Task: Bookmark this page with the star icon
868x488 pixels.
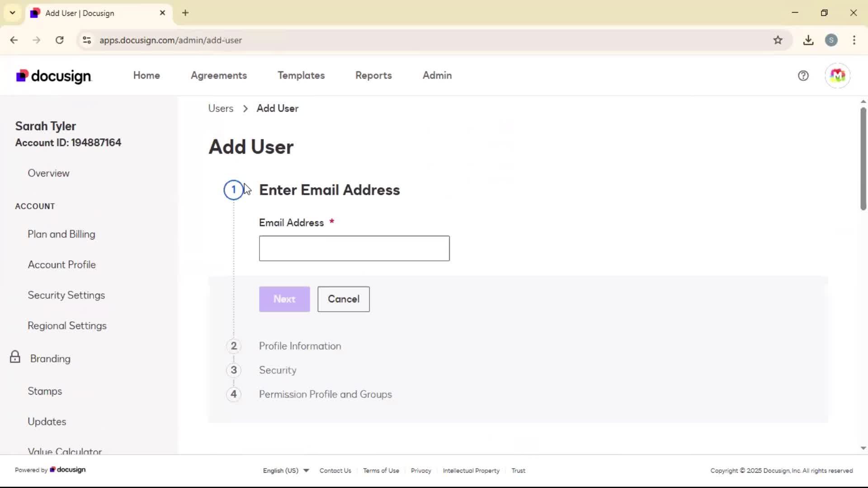Action: (x=778, y=40)
